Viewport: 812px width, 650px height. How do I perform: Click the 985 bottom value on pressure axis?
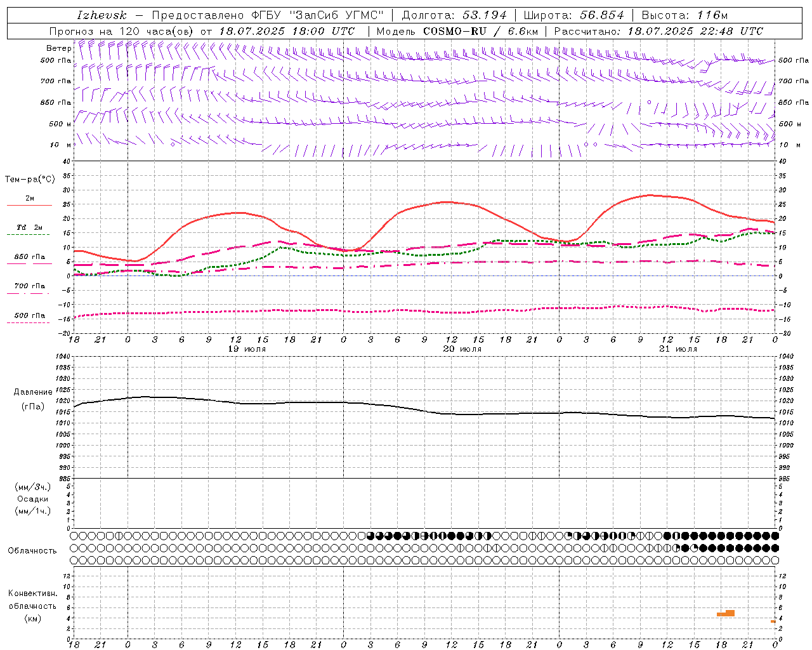click(x=64, y=478)
